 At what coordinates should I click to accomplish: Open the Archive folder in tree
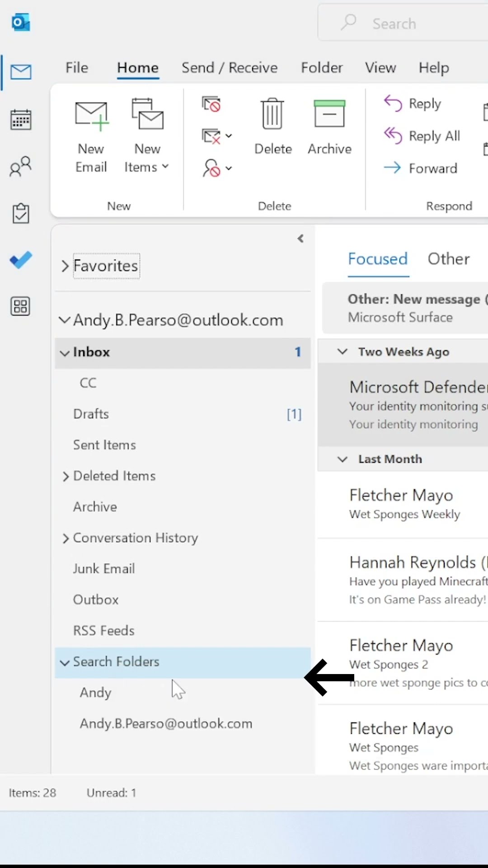click(183, 507)
